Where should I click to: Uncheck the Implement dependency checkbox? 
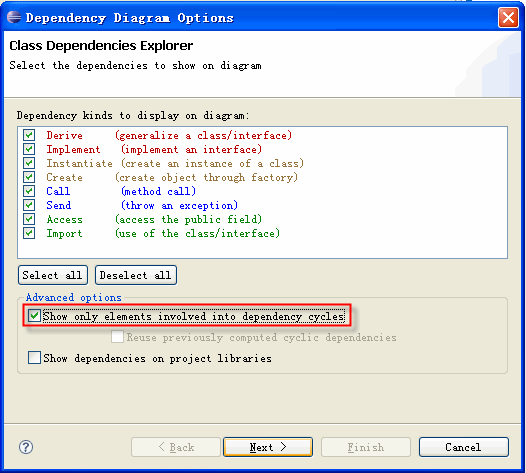click(x=29, y=149)
